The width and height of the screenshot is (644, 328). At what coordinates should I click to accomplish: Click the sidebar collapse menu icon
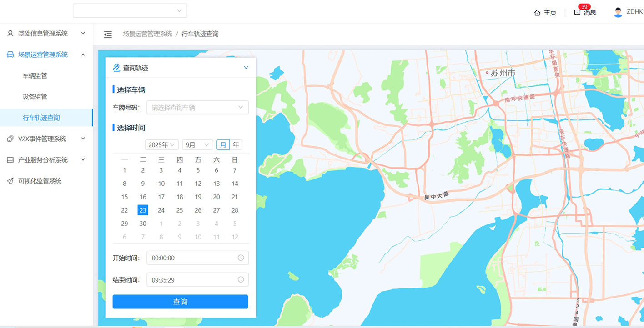pos(108,35)
